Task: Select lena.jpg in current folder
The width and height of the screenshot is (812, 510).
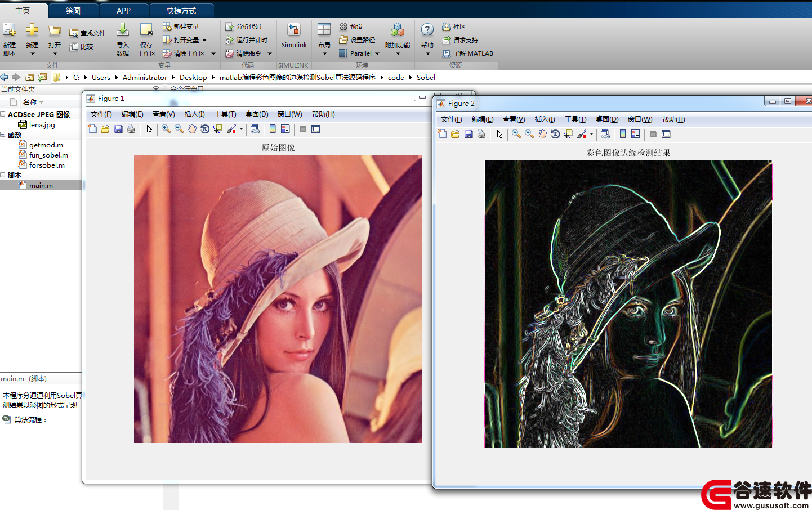Action: pos(42,124)
